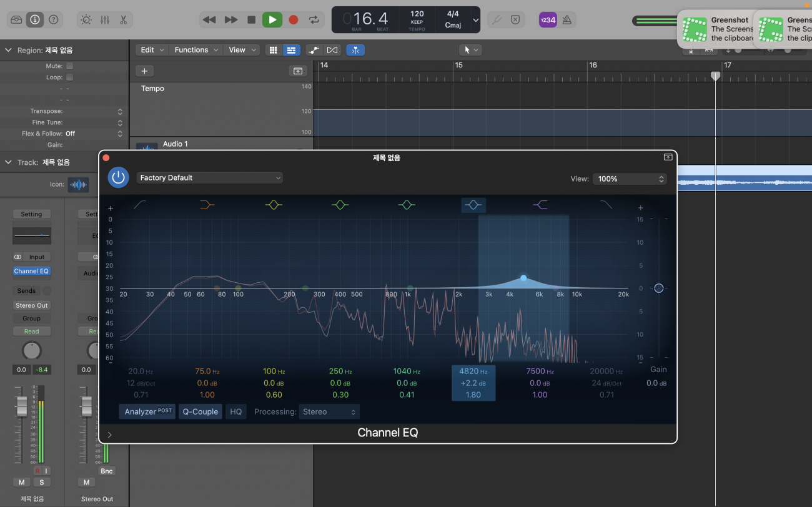The width and height of the screenshot is (812, 507).
Task: Open the View menu in Tracks area
Action: pyautogui.click(x=242, y=50)
